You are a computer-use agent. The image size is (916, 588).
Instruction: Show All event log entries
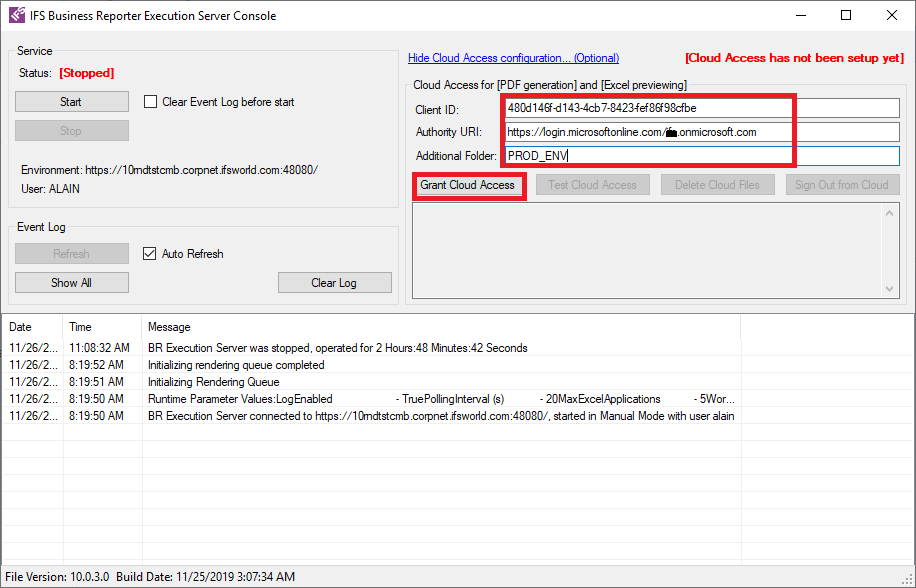click(72, 283)
